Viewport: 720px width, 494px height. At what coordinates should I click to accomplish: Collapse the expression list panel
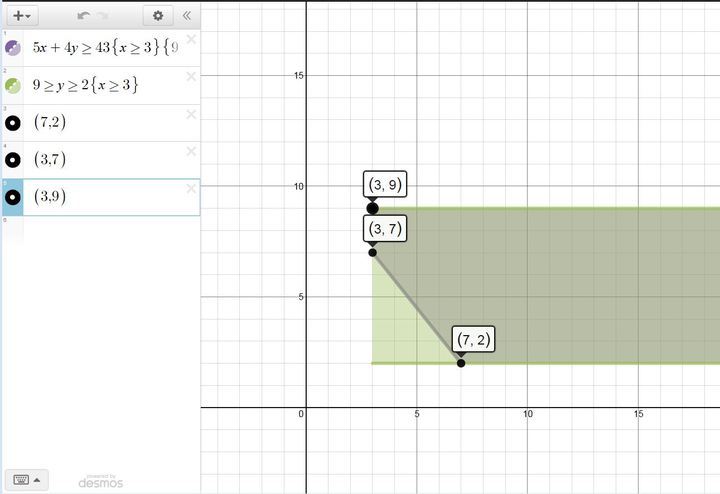pyautogui.click(x=186, y=16)
